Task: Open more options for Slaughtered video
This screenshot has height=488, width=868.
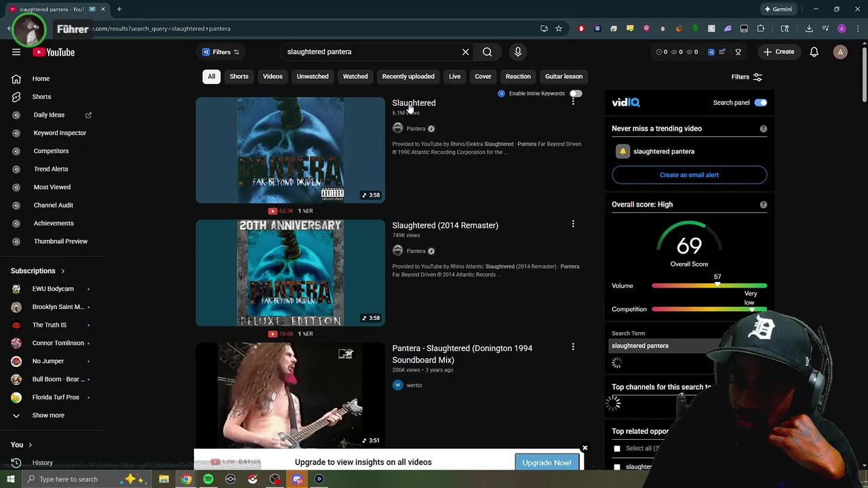Action: coord(573,102)
